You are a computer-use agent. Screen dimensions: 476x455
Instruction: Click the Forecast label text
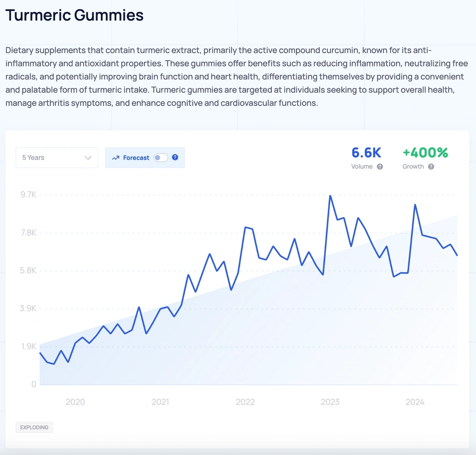(136, 158)
